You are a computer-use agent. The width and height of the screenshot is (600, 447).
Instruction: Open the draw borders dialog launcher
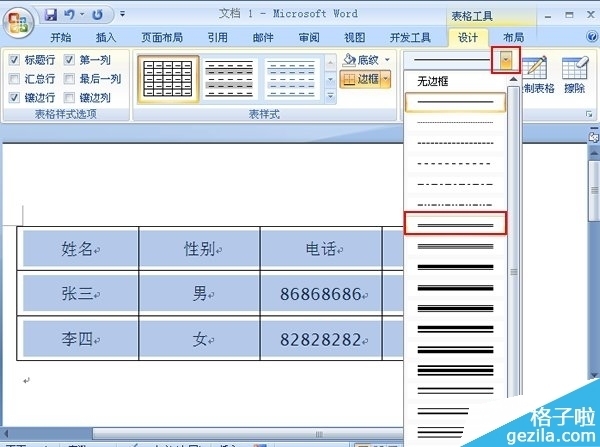[x=589, y=114]
